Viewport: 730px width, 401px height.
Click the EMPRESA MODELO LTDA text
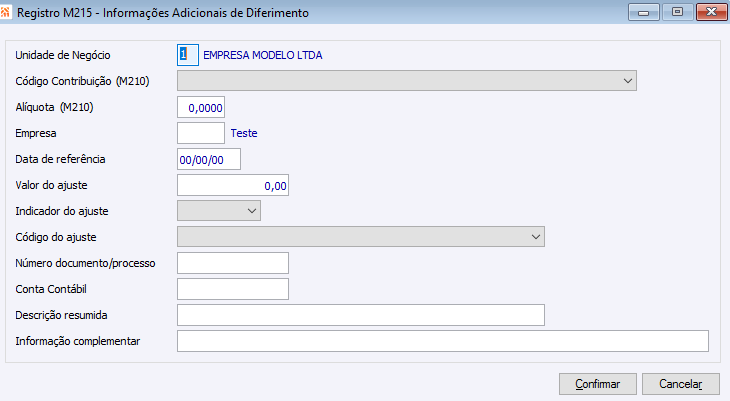[x=263, y=55]
